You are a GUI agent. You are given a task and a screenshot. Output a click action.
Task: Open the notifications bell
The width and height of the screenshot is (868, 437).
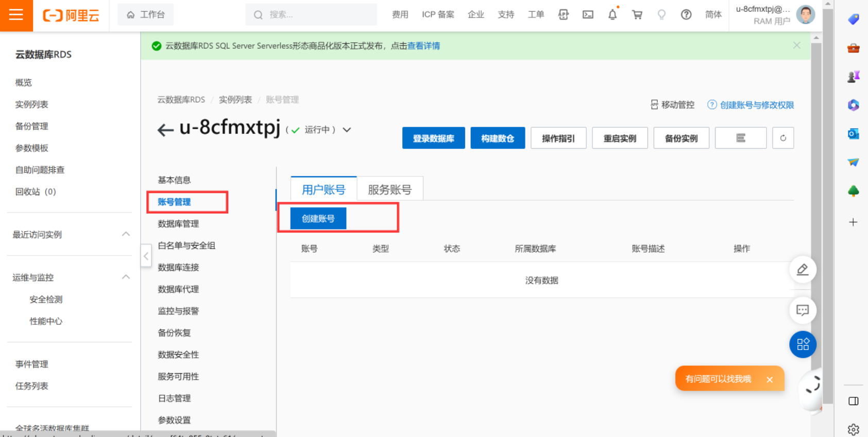pyautogui.click(x=612, y=15)
